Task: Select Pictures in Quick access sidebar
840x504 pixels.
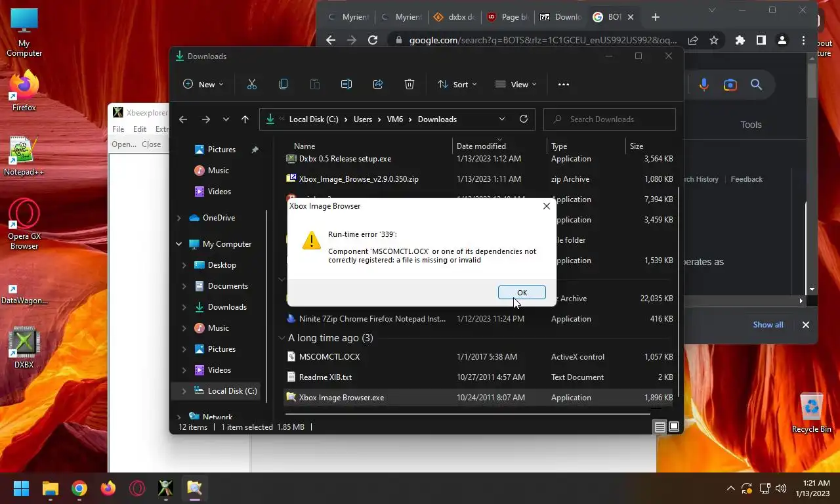Action: (222, 150)
